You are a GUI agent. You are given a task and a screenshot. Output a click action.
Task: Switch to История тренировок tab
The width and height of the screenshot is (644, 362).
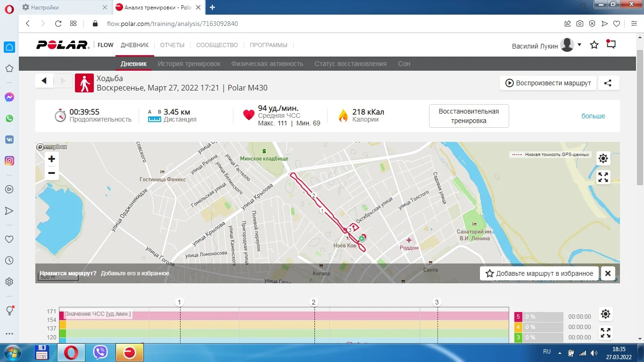[x=189, y=64]
